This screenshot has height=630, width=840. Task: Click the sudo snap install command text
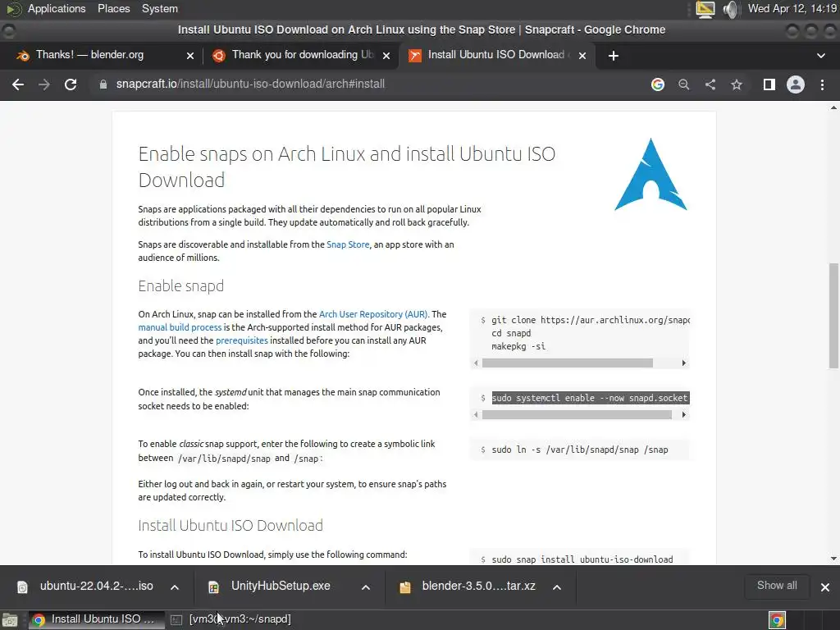[582, 559]
